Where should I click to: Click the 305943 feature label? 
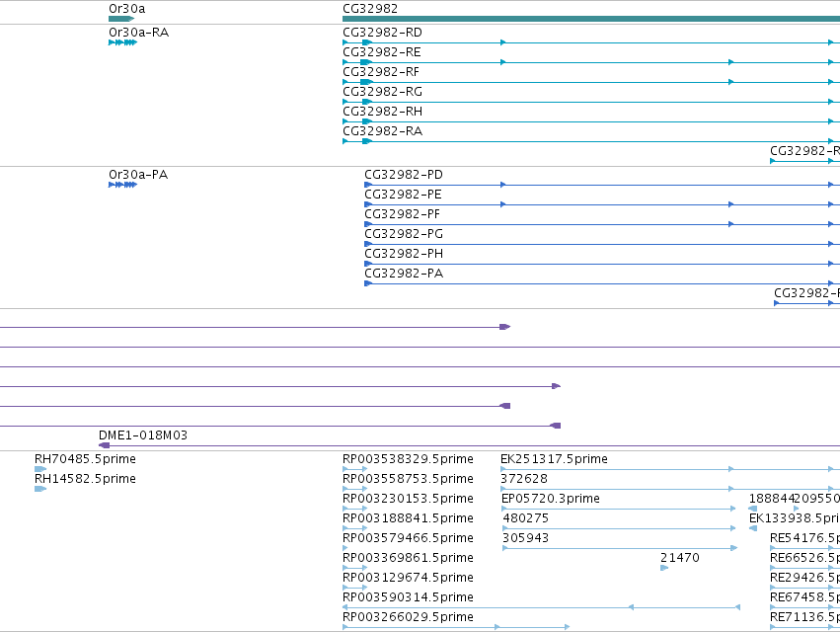525,538
